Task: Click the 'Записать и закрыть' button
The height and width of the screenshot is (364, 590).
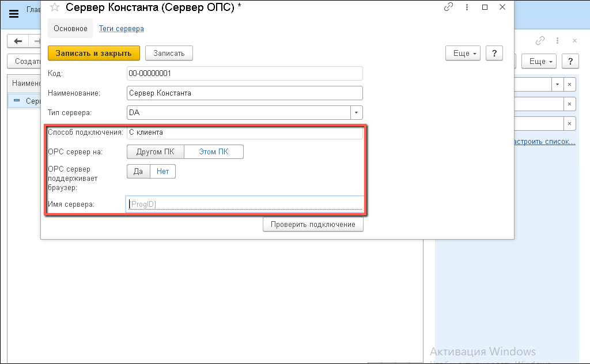Action: (x=94, y=53)
